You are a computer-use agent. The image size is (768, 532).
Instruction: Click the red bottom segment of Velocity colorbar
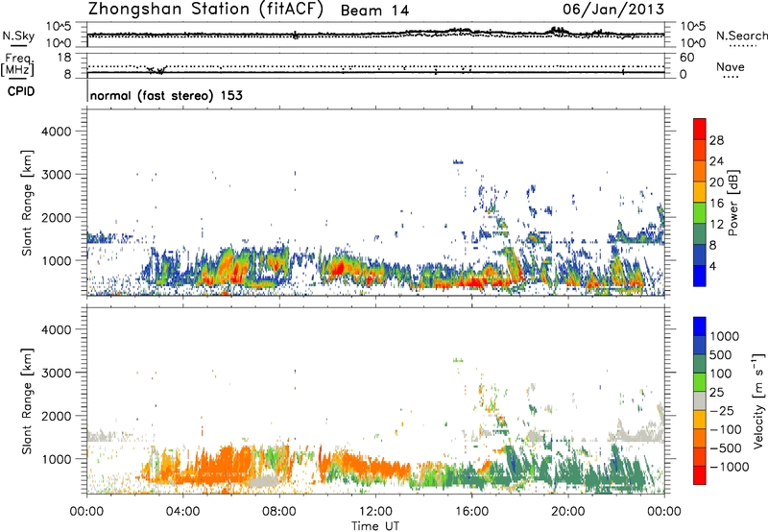pyautogui.click(x=700, y=475)
